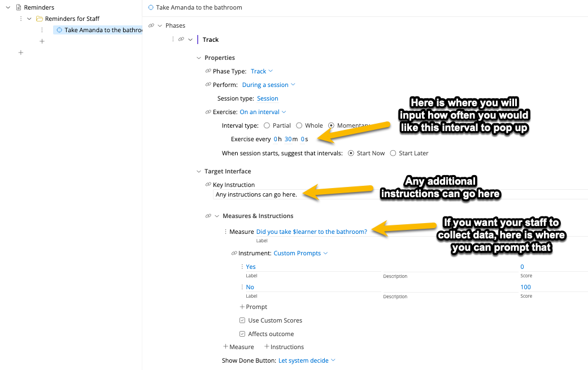Click link icon next to Phase Type
588x370 pixels.
208,71
